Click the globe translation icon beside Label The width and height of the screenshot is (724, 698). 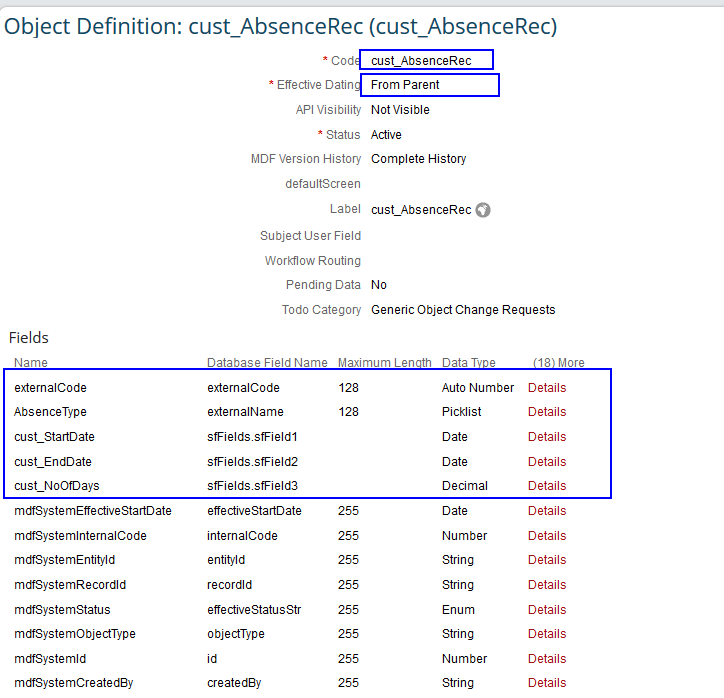point(483,210)
